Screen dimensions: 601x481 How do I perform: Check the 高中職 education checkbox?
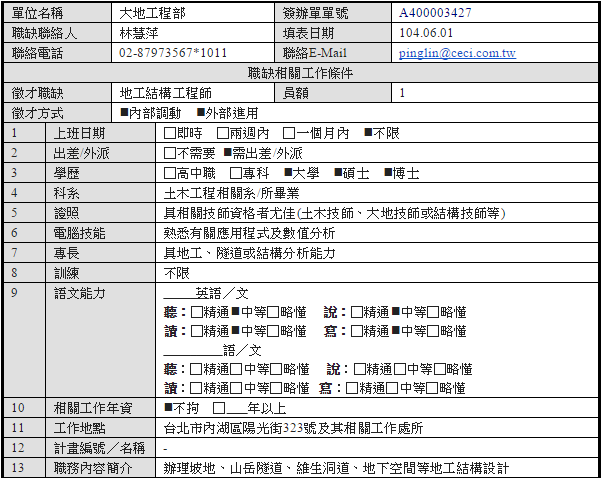(170, 173)
